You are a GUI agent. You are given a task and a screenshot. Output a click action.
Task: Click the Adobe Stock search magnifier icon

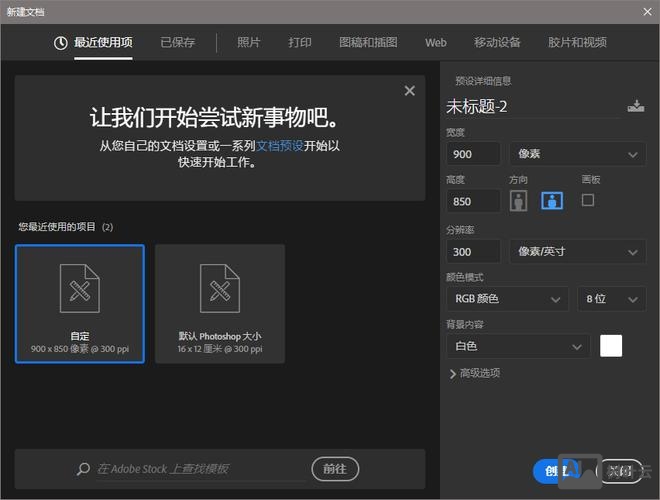tap(83, 468)
